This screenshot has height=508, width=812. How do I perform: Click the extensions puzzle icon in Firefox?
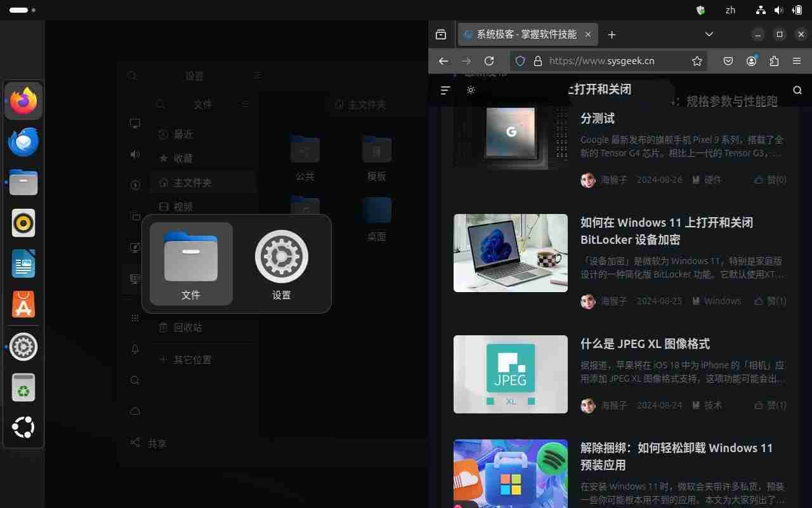(x=774, y=61)
